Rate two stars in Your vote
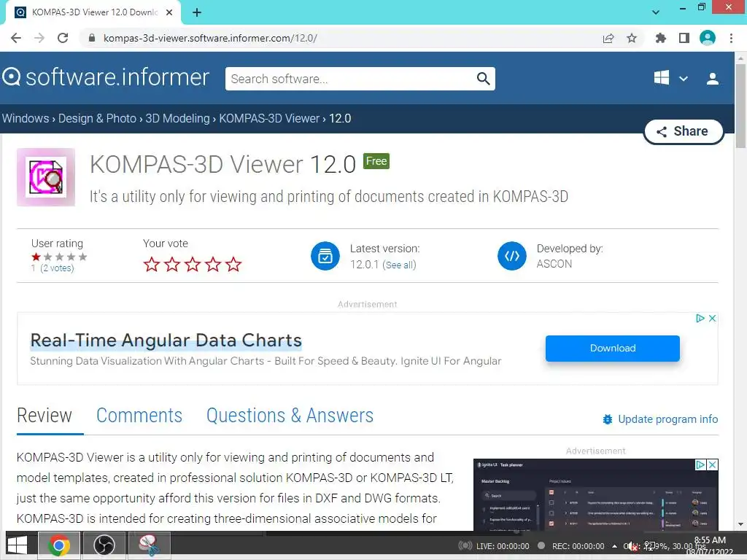747x560 pixels. [x=172, y=264]
